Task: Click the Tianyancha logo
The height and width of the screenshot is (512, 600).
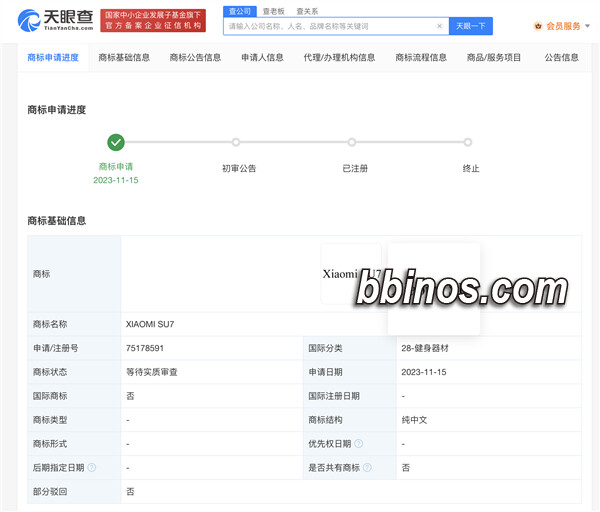Action: pyautogui.click(x=56, y=21)
